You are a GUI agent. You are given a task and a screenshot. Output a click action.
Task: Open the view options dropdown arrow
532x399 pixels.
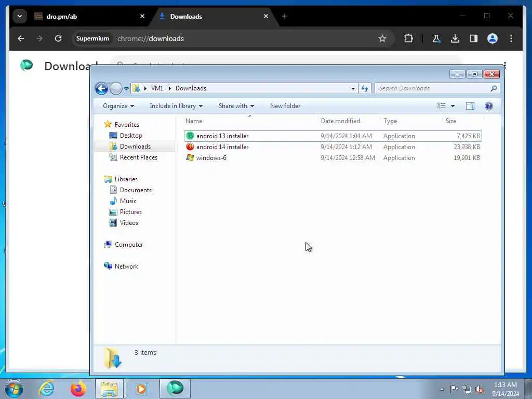[x=453, y=106]
